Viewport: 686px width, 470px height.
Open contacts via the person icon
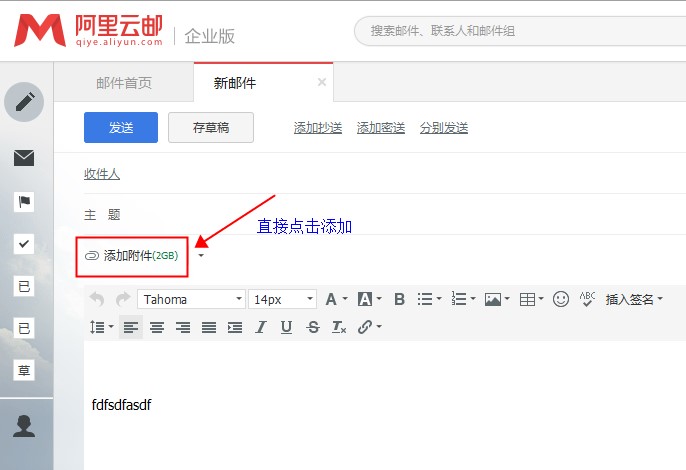click(x=24, y=426)
